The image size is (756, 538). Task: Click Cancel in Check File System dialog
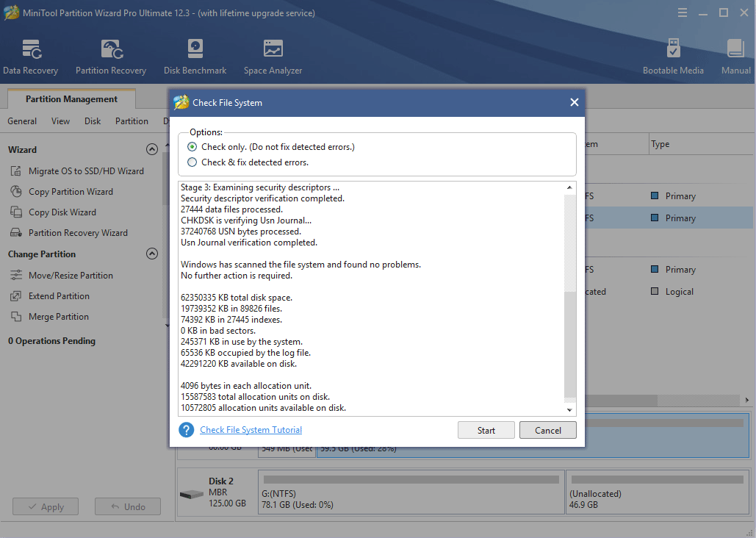point(548,430)
